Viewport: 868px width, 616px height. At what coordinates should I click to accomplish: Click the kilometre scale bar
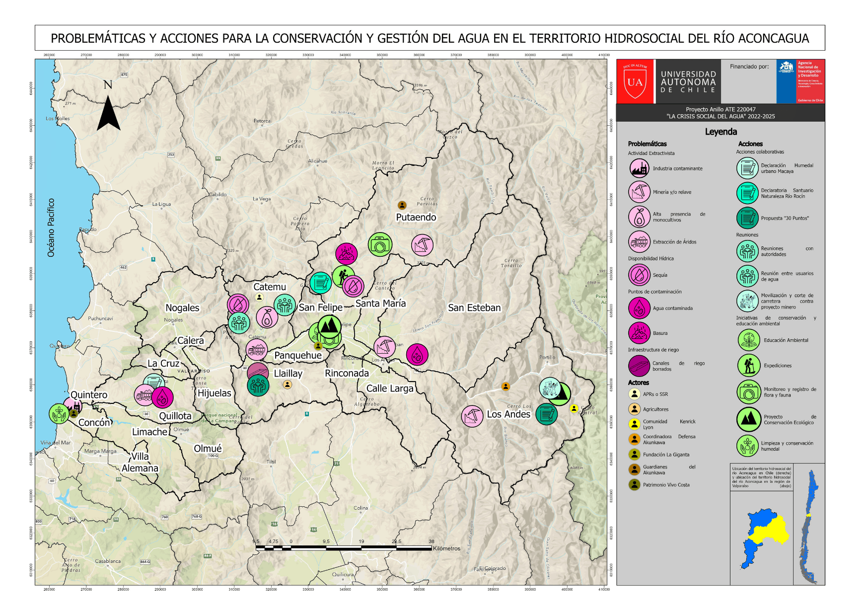tap(343, 548)
